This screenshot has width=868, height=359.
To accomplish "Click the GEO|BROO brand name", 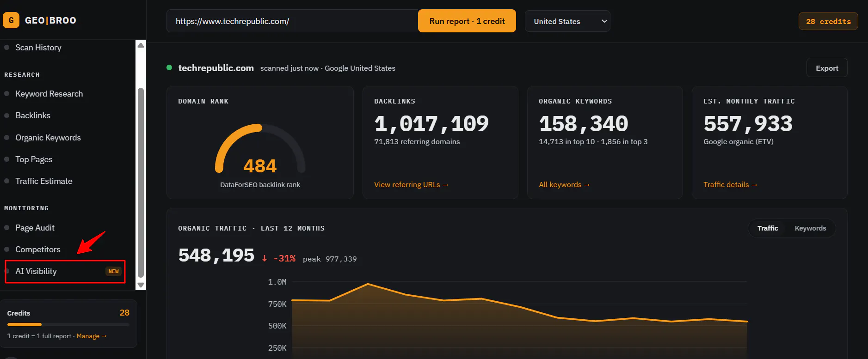I will 50,20.
